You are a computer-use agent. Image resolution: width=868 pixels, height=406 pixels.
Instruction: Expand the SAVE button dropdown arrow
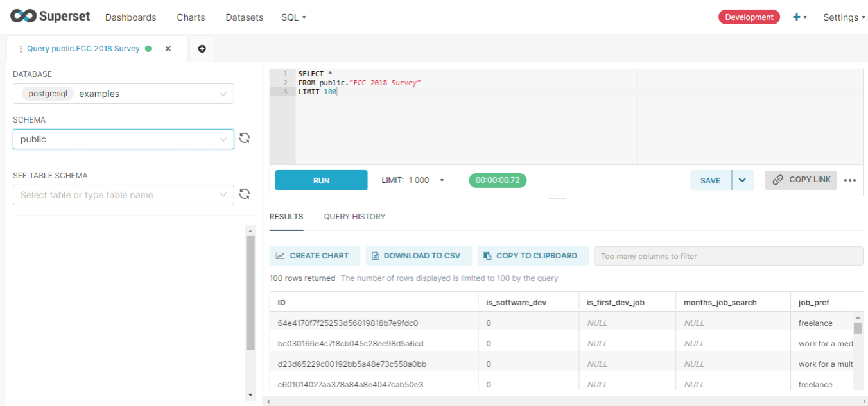click(743, 180)
